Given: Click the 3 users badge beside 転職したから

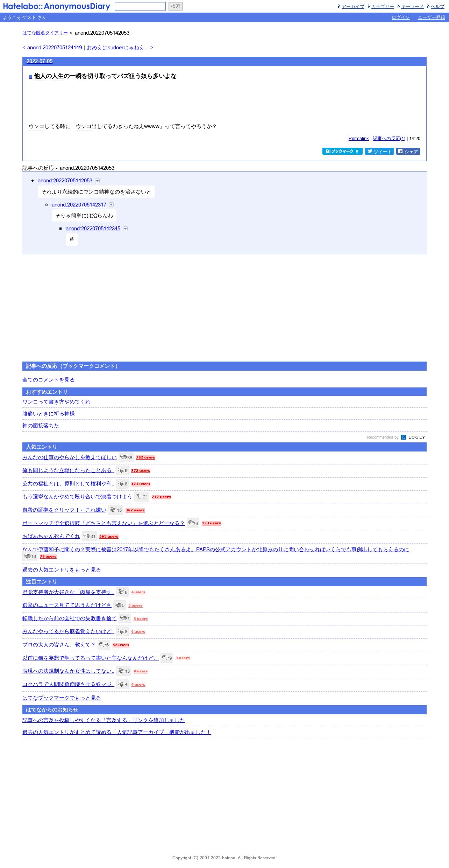Looking at the screenshot, I should tap(141, 619).
